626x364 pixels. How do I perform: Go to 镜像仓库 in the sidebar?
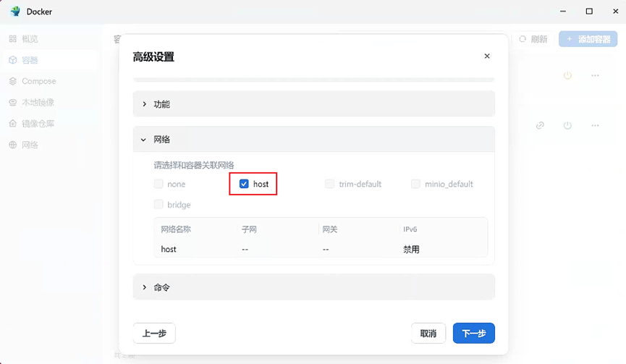click(38, 123)
